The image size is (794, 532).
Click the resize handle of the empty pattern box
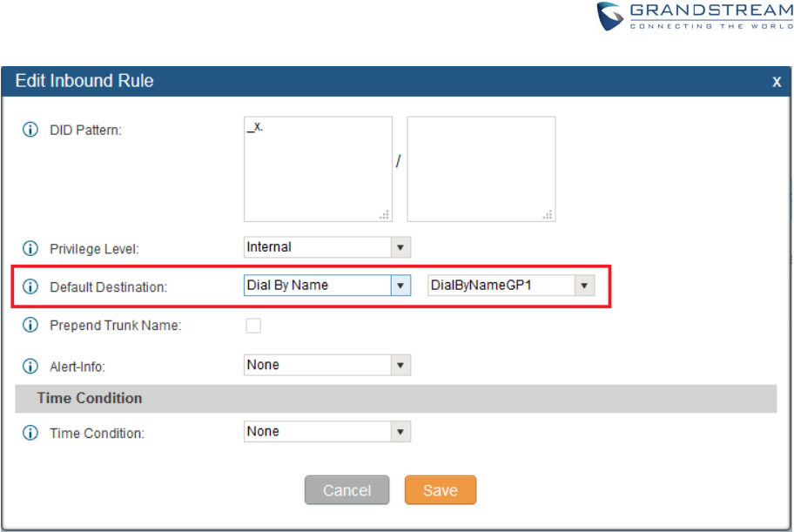[x=548, y=215]
